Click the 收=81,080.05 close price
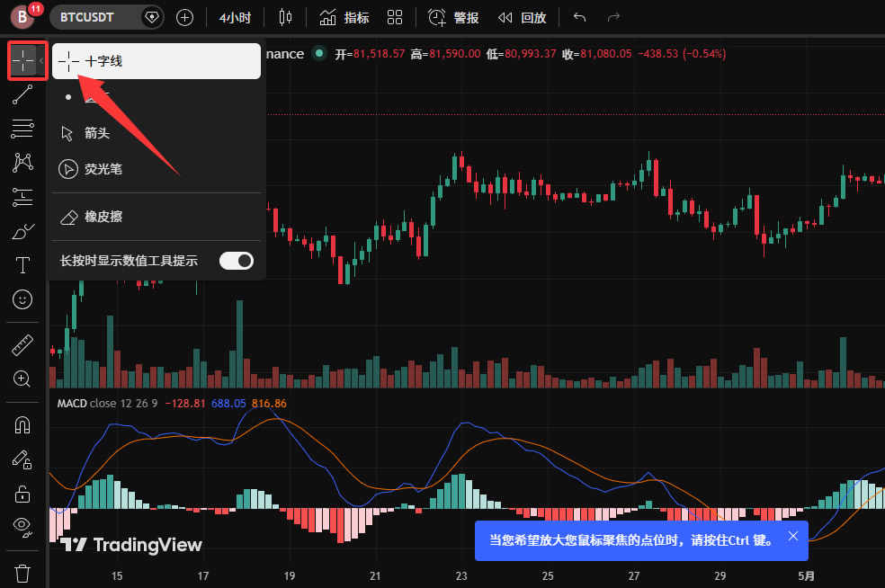 (597, 54)
